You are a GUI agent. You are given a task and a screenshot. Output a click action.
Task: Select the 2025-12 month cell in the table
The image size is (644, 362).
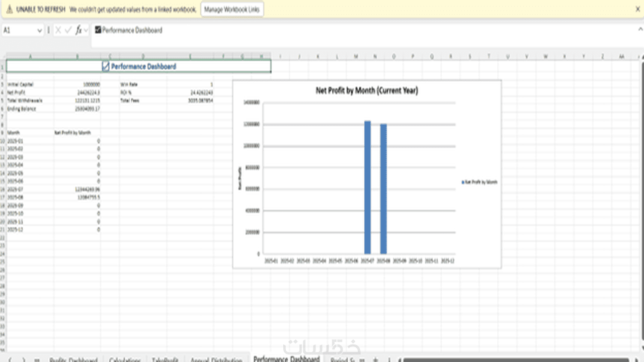(x=30, y=229)
